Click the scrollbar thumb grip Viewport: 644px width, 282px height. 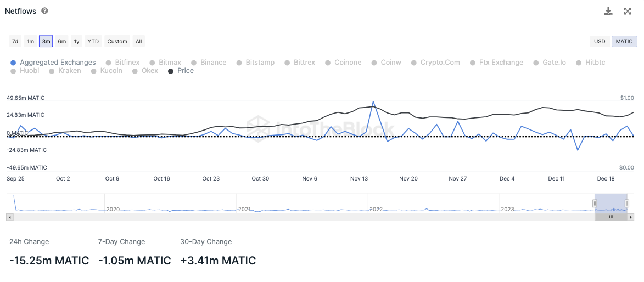611,217
